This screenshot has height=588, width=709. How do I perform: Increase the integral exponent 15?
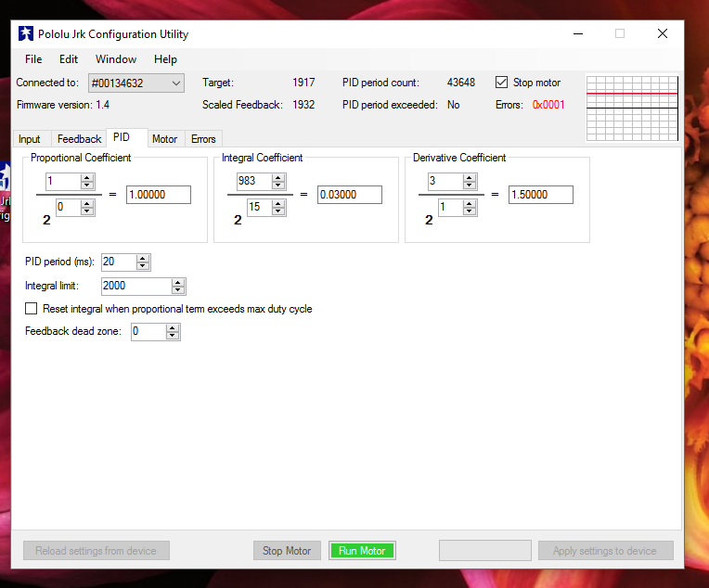coord(278,204)
